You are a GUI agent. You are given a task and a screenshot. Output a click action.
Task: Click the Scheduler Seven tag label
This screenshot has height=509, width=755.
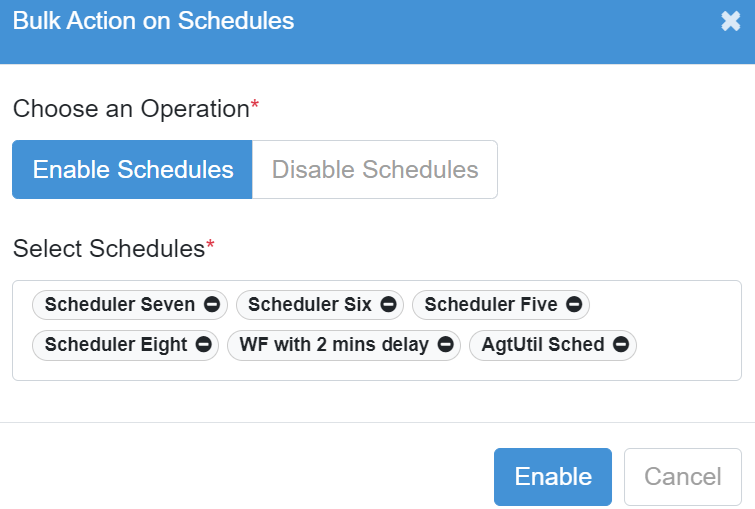click(120, 304)
